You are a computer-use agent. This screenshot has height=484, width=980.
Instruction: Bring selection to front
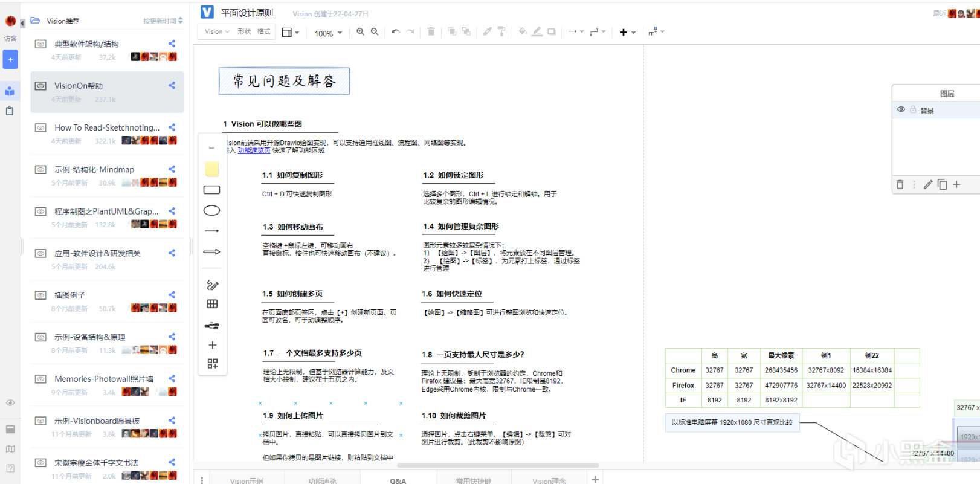[x=451, y=32]
